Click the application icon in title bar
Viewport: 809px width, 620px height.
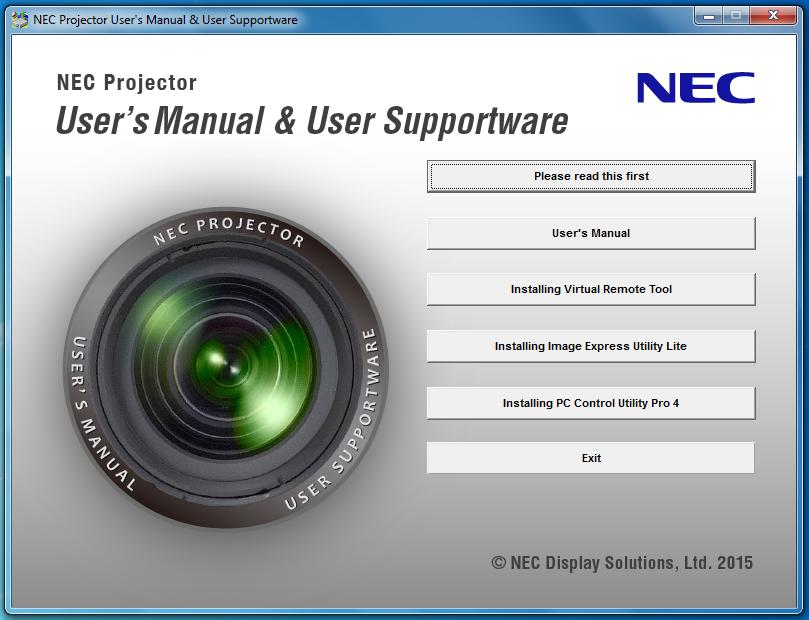(x=20, y=20)
